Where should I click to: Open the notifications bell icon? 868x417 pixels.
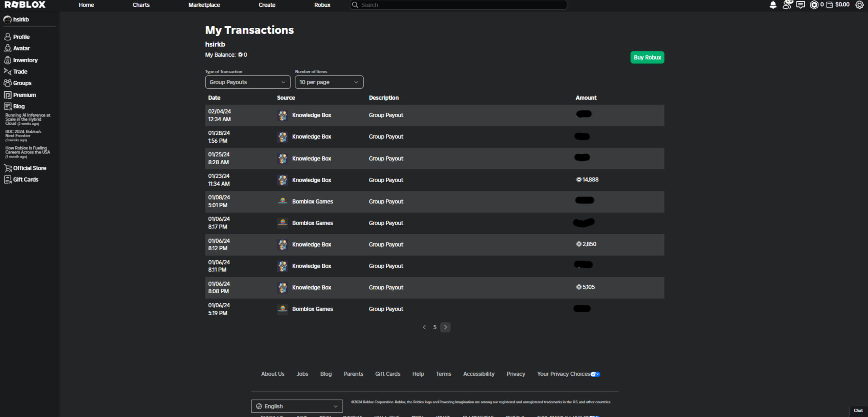(x=773, y=5)
